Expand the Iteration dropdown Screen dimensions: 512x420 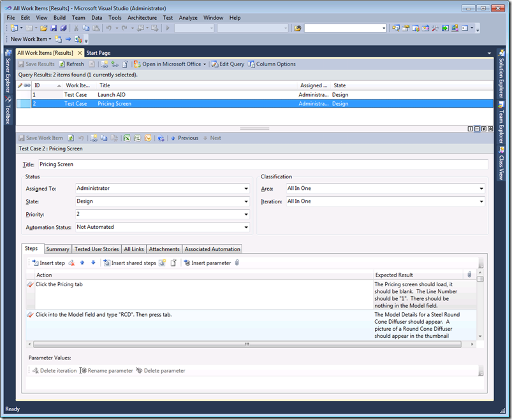(481, 201)
